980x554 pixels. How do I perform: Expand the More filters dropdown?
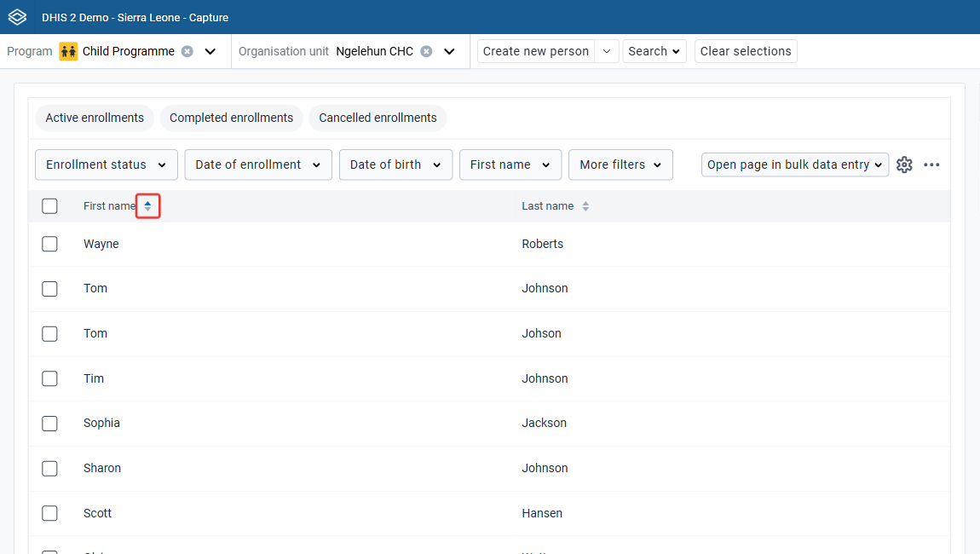(620, 164)
